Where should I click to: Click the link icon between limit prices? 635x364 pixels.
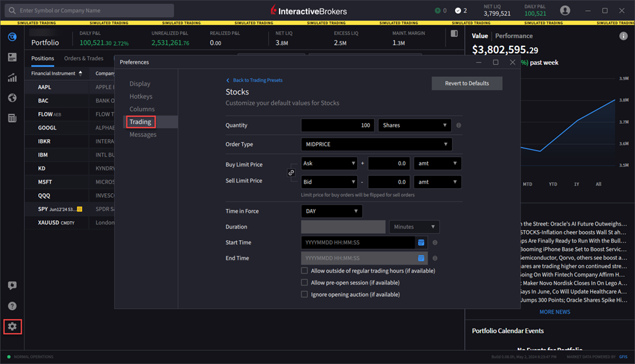290,173
